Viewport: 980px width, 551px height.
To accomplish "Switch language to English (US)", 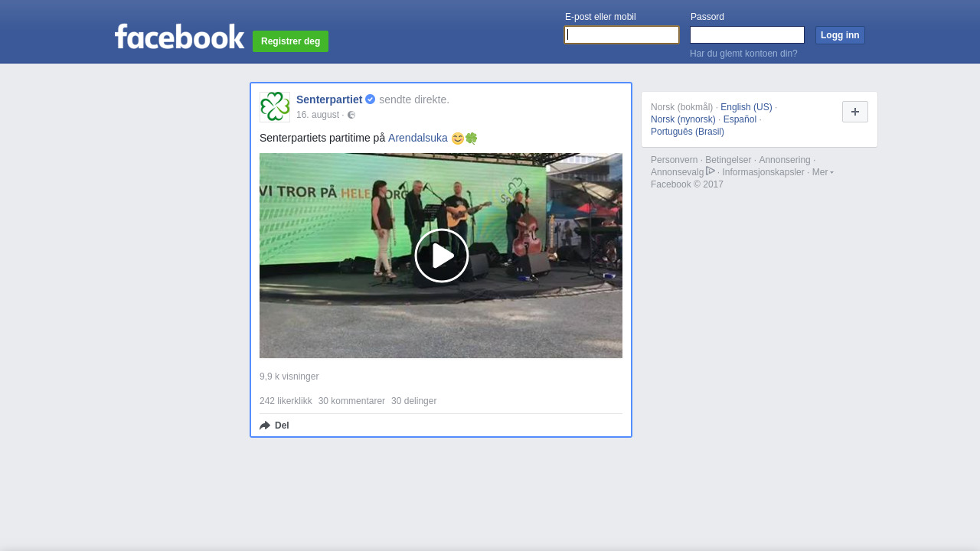I will (x=746, y=107).
